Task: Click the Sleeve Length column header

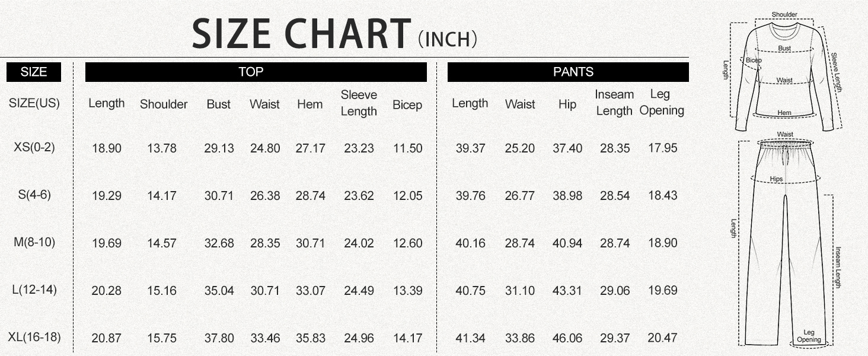Action: click(359, 103)
